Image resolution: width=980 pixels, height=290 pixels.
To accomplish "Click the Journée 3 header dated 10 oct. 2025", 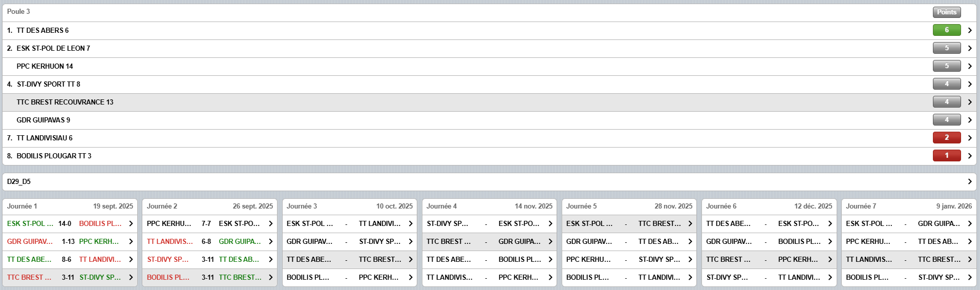I will pos(349,206).
